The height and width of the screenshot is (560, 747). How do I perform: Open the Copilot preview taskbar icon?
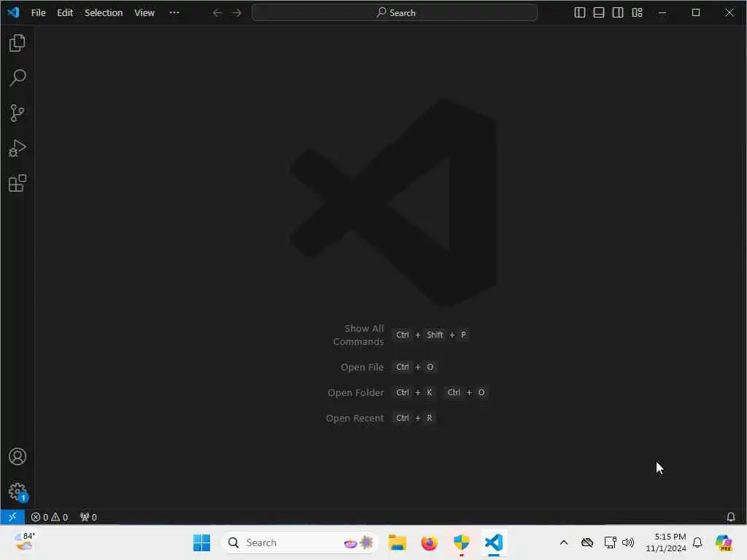[724, 542]
